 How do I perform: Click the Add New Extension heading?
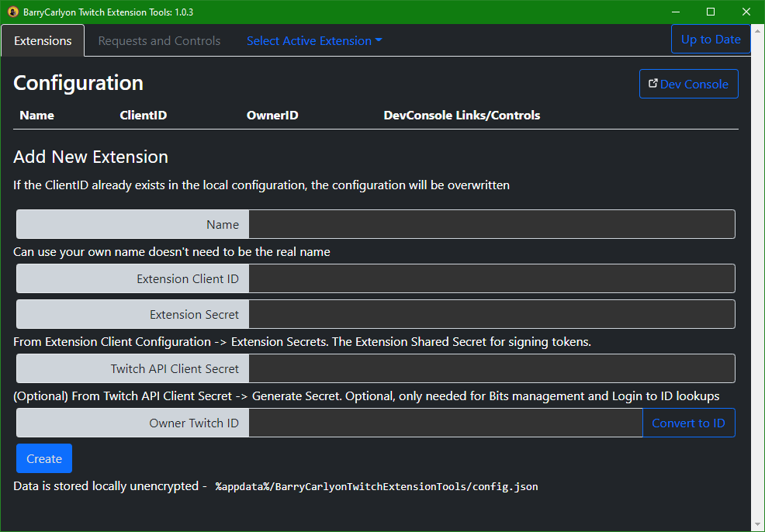pos(91,157)
